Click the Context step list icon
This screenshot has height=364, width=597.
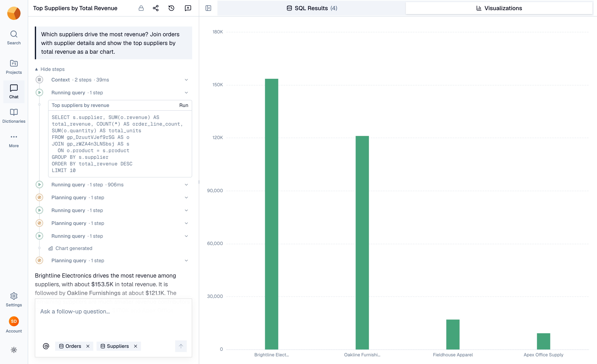[39, 80]
